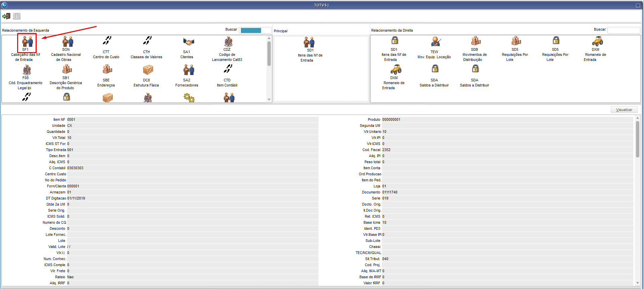Select DC8 Estrutura Física crate icon
This screenshot has width=644, height=289.
[148, 70]
